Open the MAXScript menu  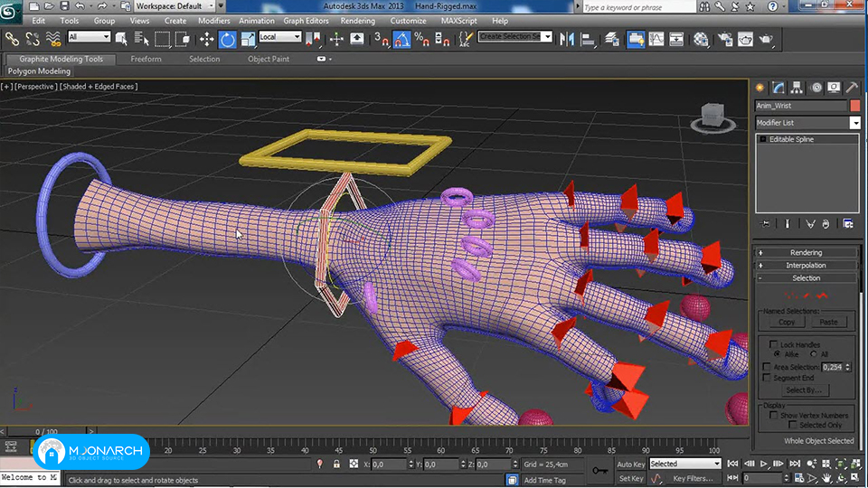pyautogui.click(x=458, y=21)
